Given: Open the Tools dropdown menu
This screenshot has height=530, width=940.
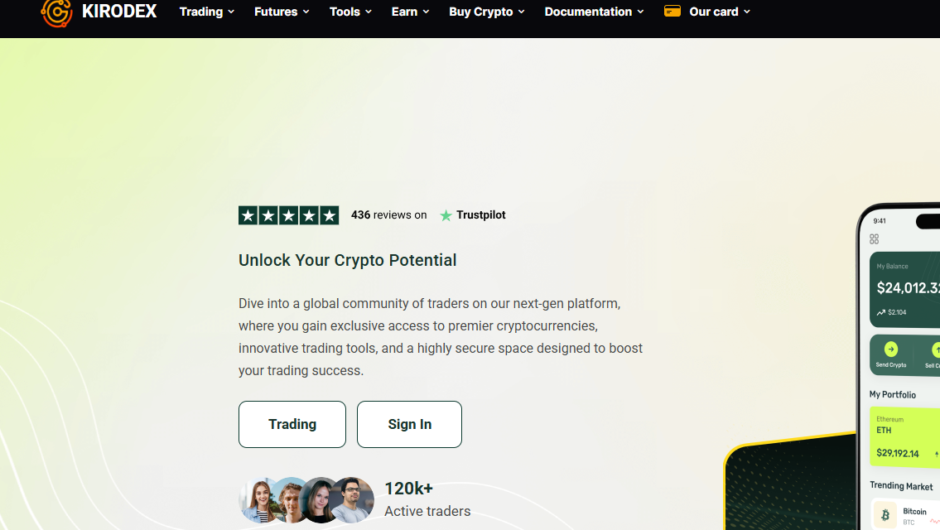Looking at the screenshot, I should 350,11.
